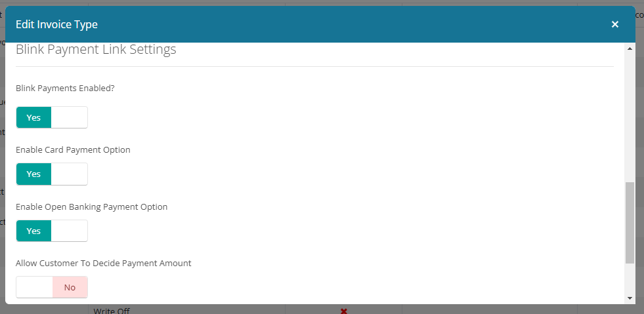
Task: Toggle Enable Open Banking Payment Option switch
Action: pos(52,231)
